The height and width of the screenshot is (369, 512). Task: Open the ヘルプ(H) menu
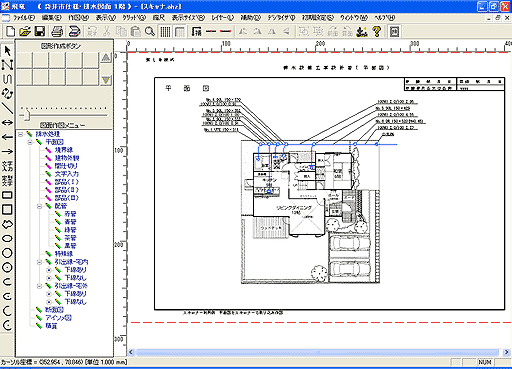click(384, 18)
